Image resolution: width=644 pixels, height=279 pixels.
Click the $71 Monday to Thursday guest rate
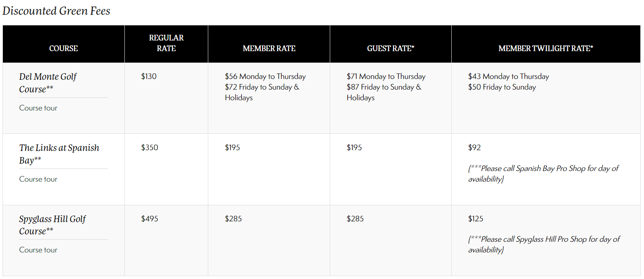tap(386, 76)
